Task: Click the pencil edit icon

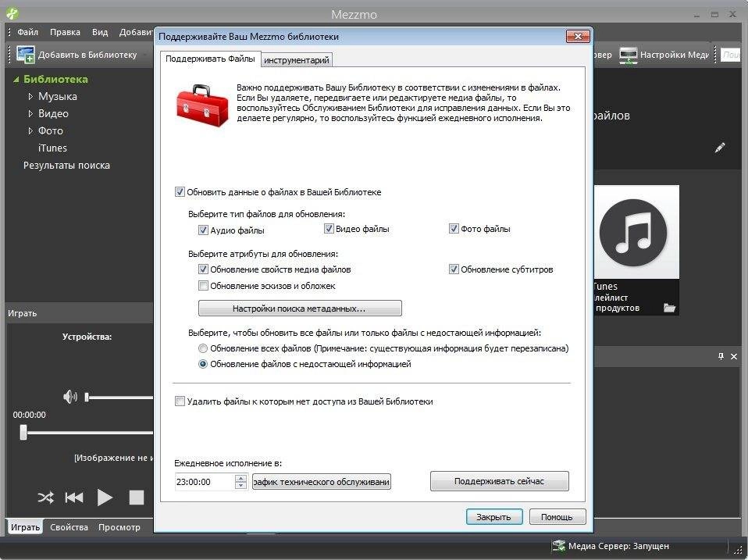Action: [720, 148]
